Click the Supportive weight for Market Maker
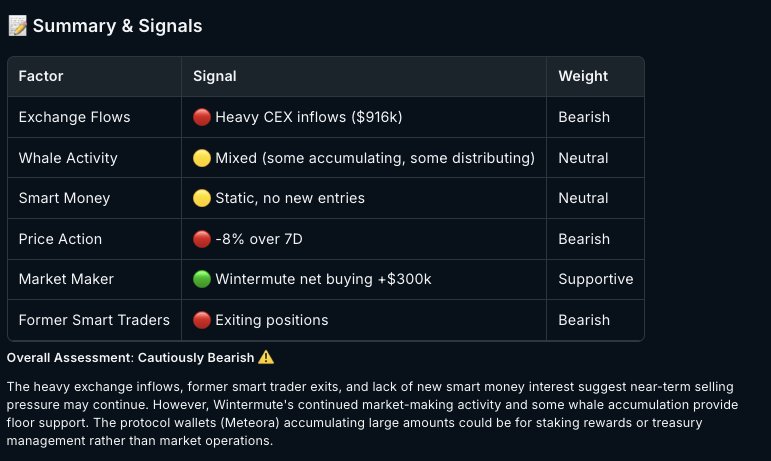Viewport: 771px width, 461px height. tap(595, 279)
